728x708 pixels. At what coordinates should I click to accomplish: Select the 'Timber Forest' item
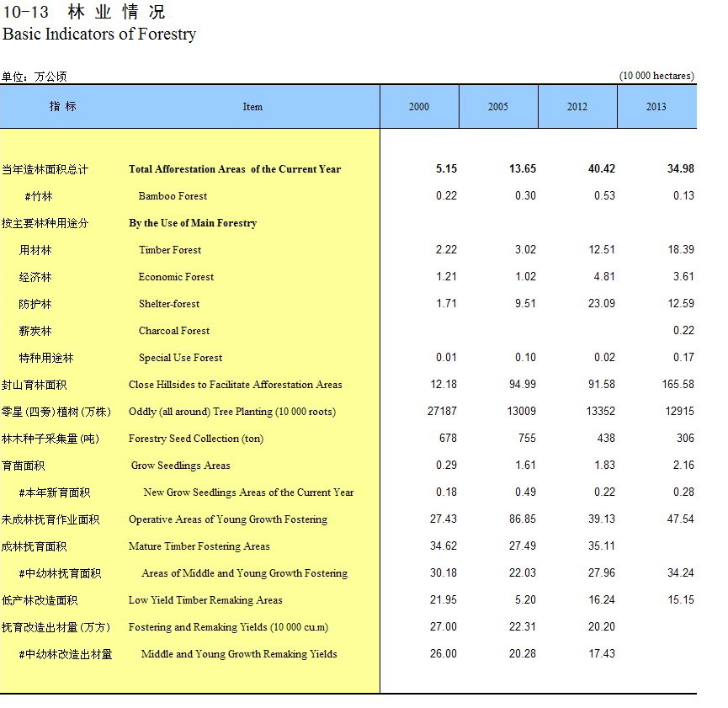point(170,250)
